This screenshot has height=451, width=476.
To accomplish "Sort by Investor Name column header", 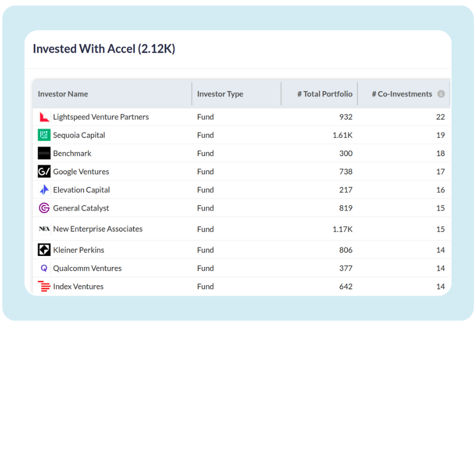I will (x=63, y=94).
